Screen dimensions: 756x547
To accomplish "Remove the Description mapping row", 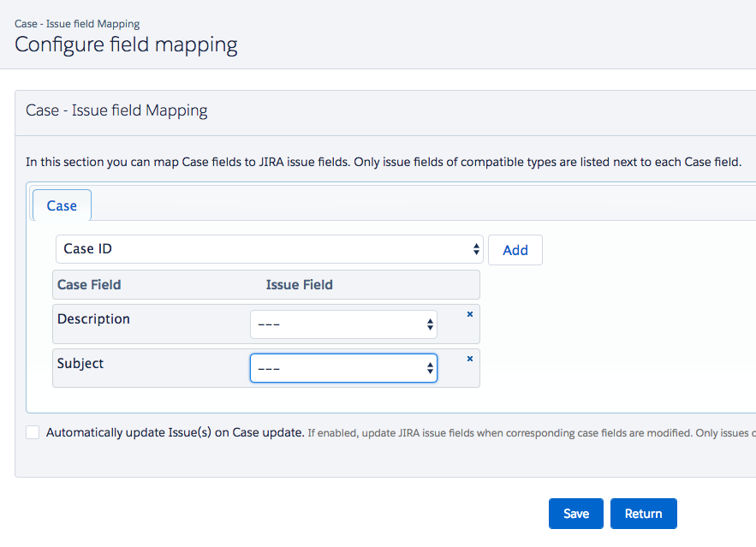I will 469,314.
